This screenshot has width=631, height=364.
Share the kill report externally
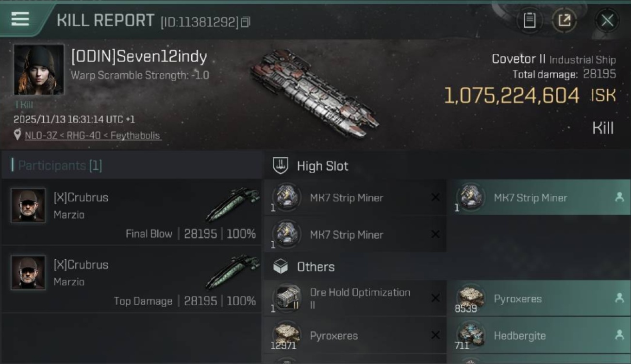(x=564, y=20)
